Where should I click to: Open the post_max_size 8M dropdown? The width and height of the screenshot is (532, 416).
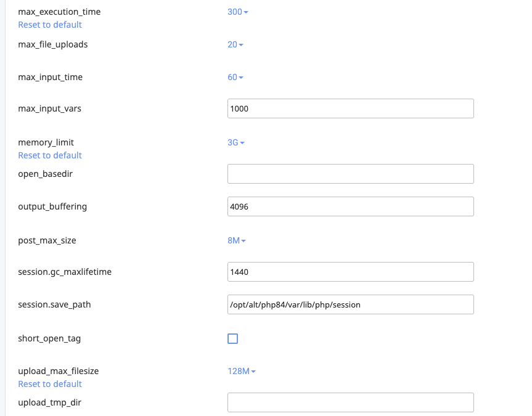point(237,240)
